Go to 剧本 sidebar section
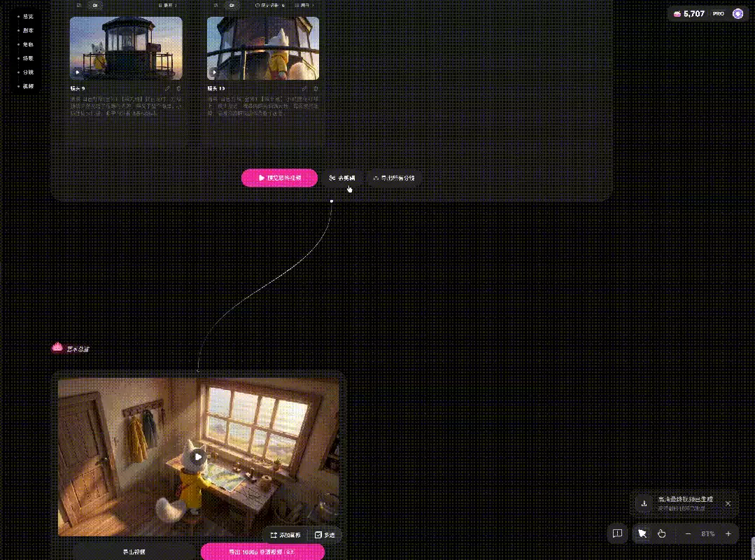755x560 pixels. pyautogui.click(x=28, y=30)
